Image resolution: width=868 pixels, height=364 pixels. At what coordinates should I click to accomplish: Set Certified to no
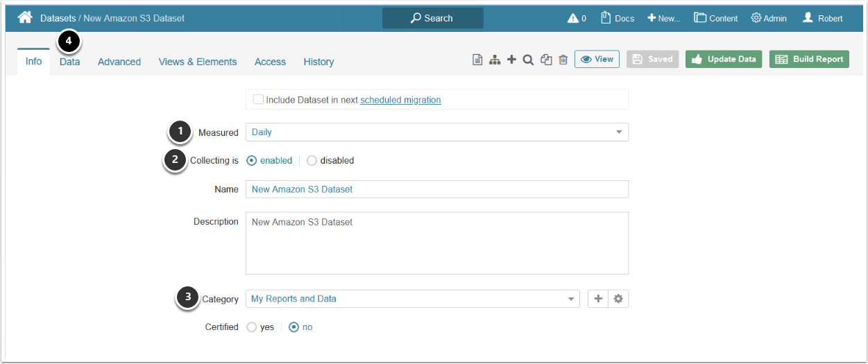click(x=293, y=327)
